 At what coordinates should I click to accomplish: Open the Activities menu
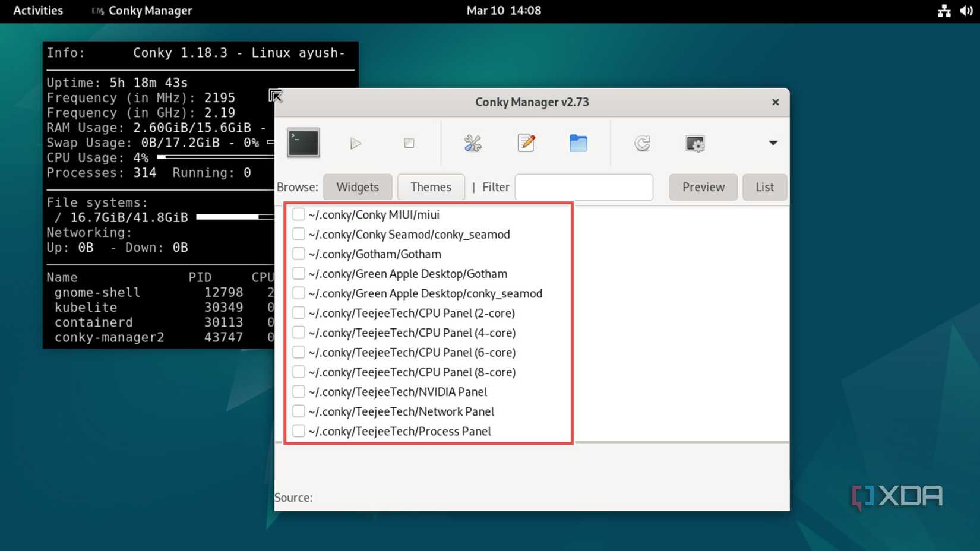(x=37, y=11)
